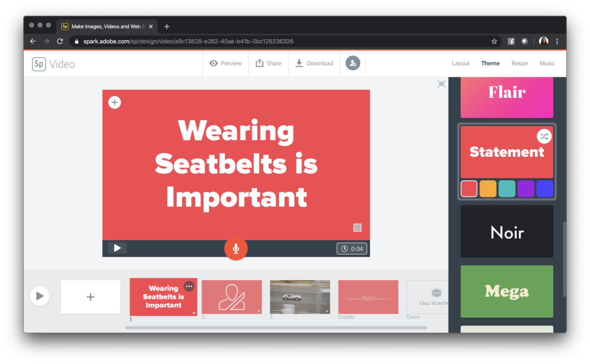Expand the canvas to fullscreen view
This screenshot has width=590, height=364.
pos(441,84)
